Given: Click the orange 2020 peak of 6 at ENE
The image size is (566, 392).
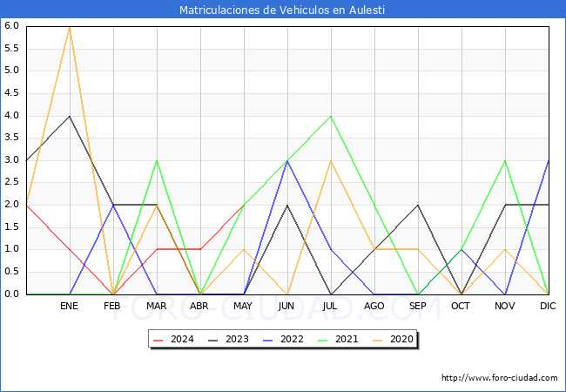Looking at the screenshot, I should tap(70, 27).
